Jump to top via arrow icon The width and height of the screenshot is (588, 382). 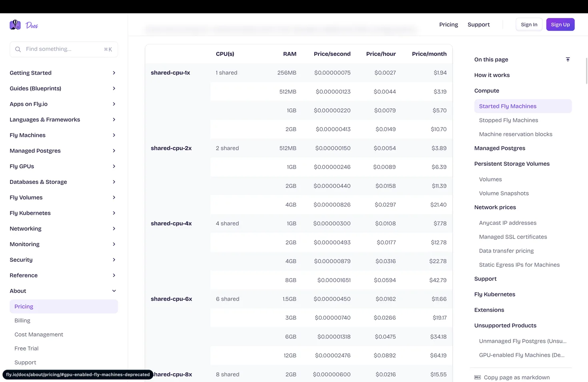tap(568, 60)
